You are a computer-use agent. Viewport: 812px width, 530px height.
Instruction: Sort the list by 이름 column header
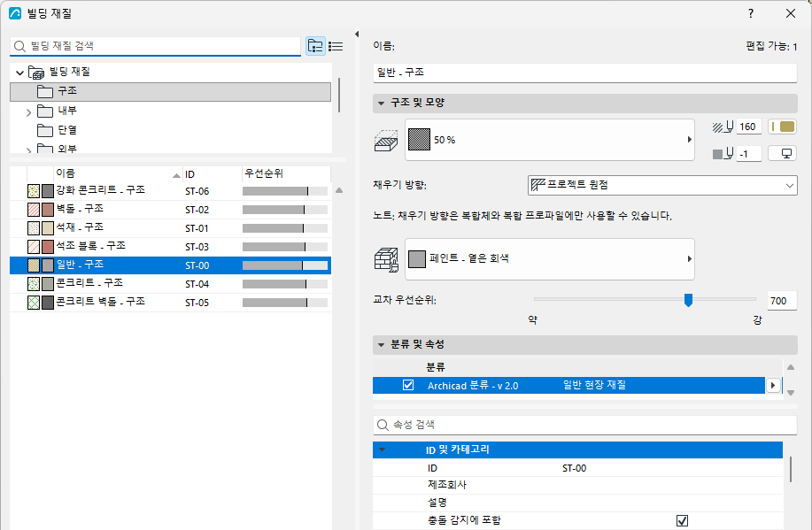tap(118, 174)
